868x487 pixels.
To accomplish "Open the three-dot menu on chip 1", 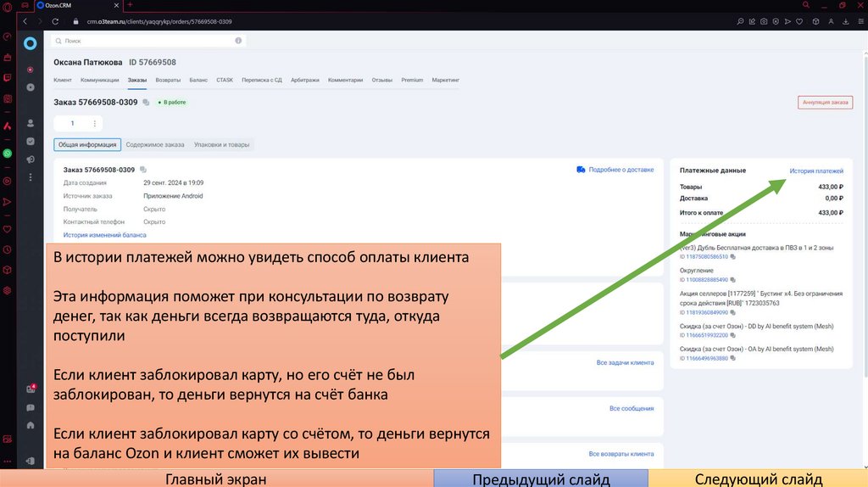I will click(x=95, y=124).
